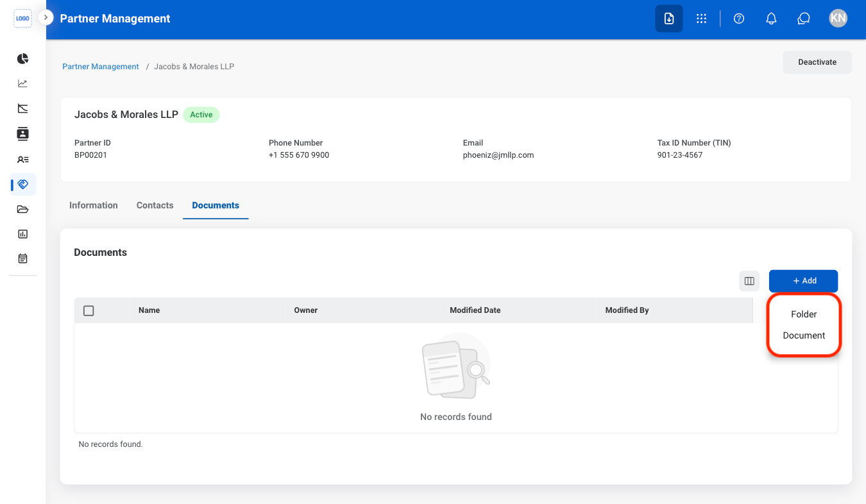Viewport: 866px width, 504px height.
Task: Sort by the Modified By column header
Action: coord(627,310)
